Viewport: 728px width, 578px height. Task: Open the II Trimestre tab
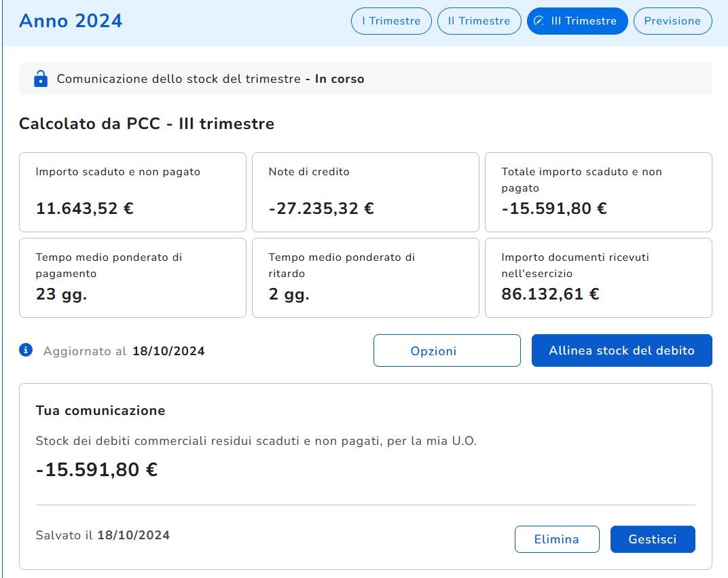[479, 21]
